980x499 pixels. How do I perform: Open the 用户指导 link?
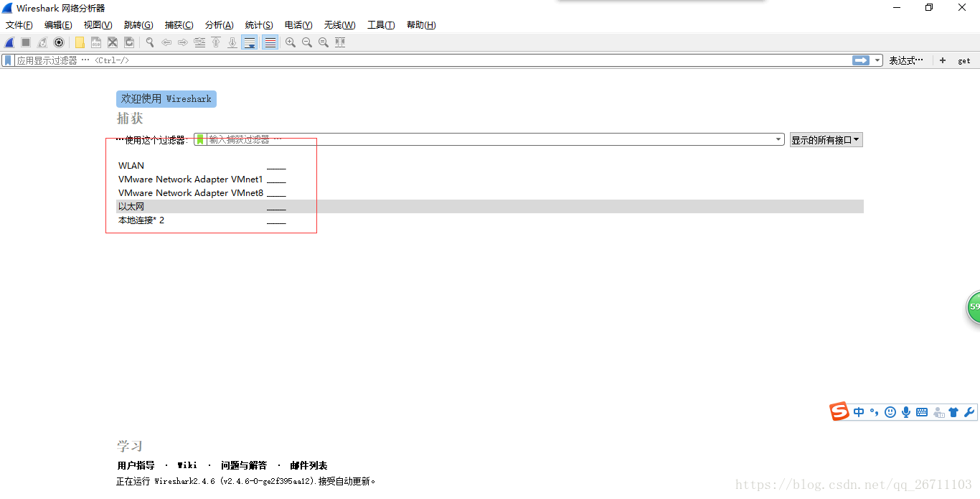[x=136, y=465]
